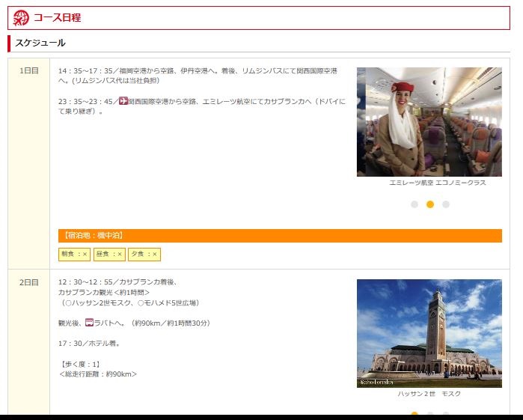Click the 歩く度：1 walking level text
Image resolution: width=523 pixels, height=420 pixels.
(80, 364)
